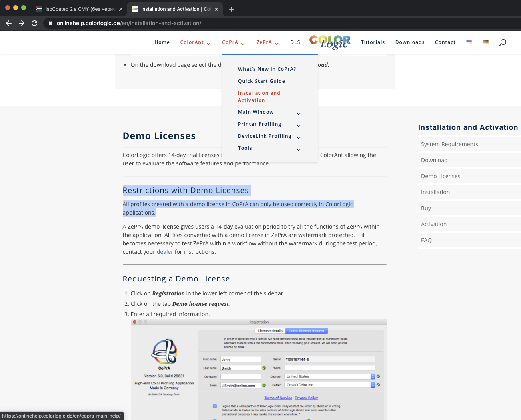This screenshot has height=420, width=521.
Task: Click the address bar URL
Action: click(x=129, y=23)
